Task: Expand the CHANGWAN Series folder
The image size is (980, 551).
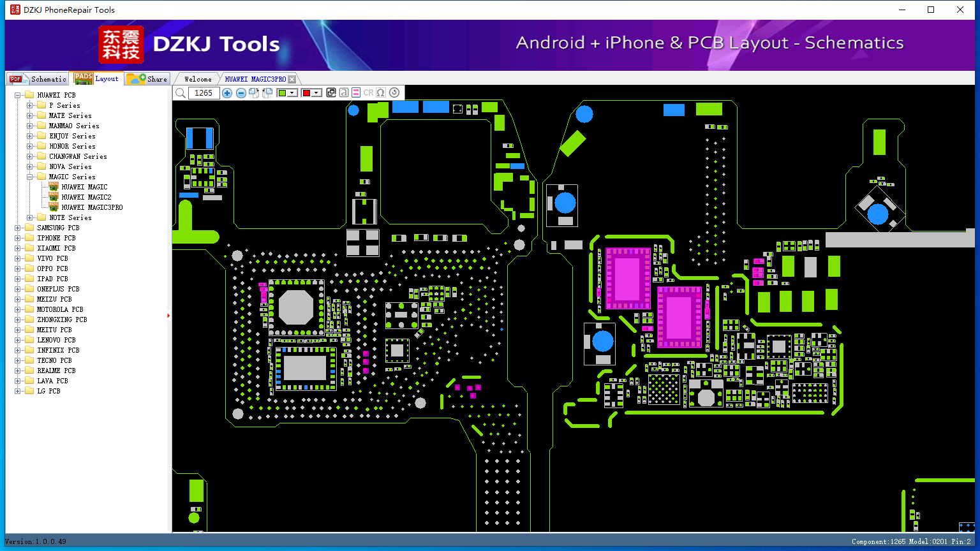Action: (29, 156)
